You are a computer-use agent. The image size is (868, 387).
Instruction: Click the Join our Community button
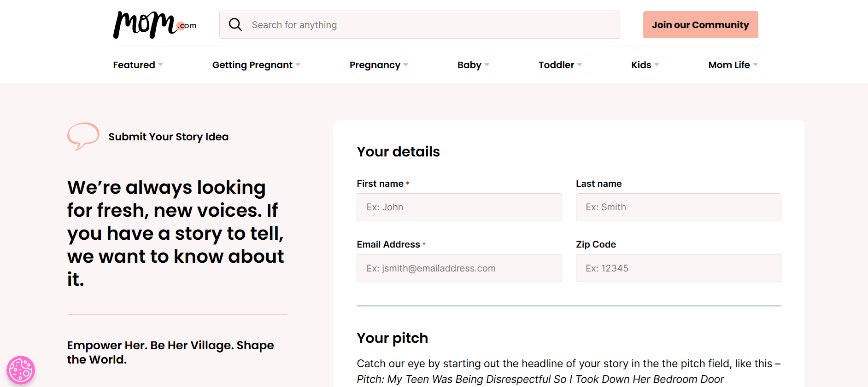pyautogui.click(x=700, y=25)
